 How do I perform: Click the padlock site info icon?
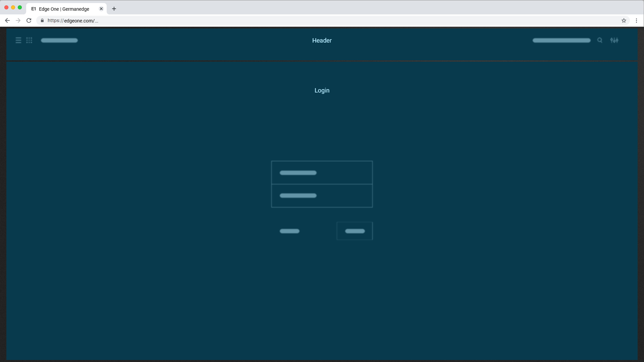42,20
